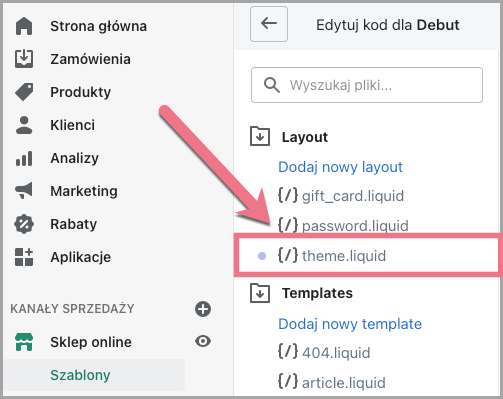Click the Produkty tag icon
The width and height of the screenshot is (503, 399).
(x=24, y=92)
